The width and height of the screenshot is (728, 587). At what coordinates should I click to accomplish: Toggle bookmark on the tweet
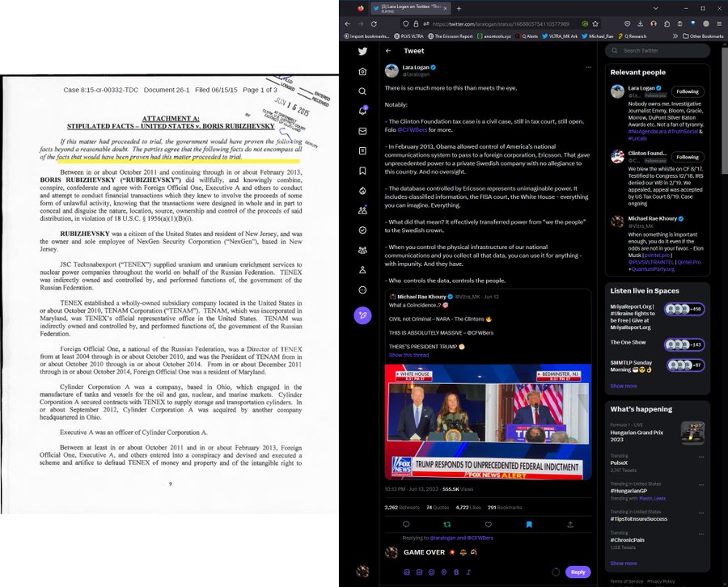tap(529, 525)
